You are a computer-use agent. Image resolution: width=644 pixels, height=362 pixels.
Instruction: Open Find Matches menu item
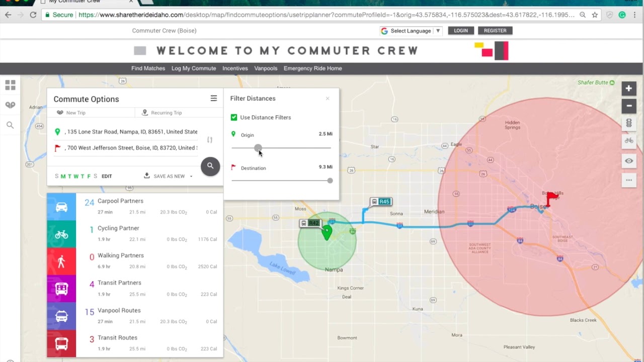(148, 68)
